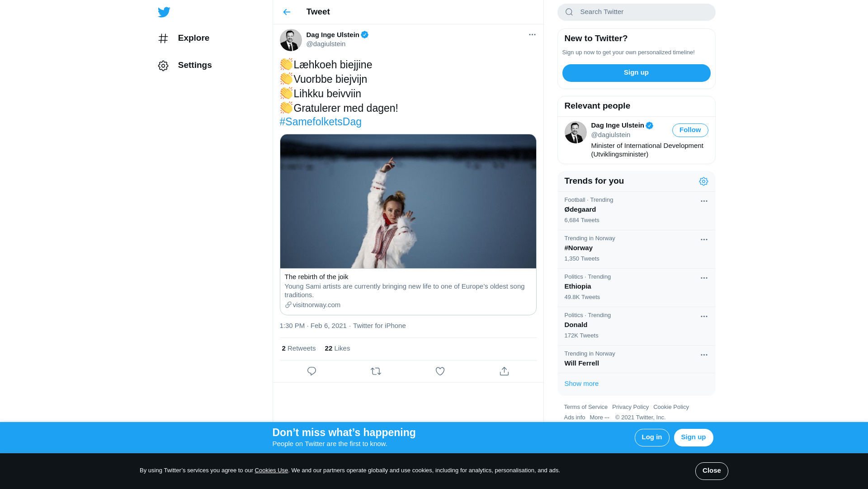Open Cookie Policy

(x=671, y=407)
